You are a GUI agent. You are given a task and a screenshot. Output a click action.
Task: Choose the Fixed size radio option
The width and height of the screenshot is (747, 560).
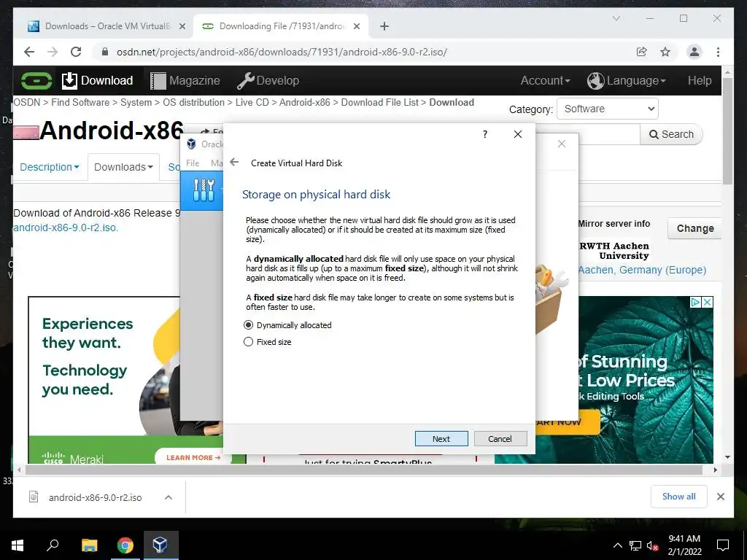(x=267, y=342)
